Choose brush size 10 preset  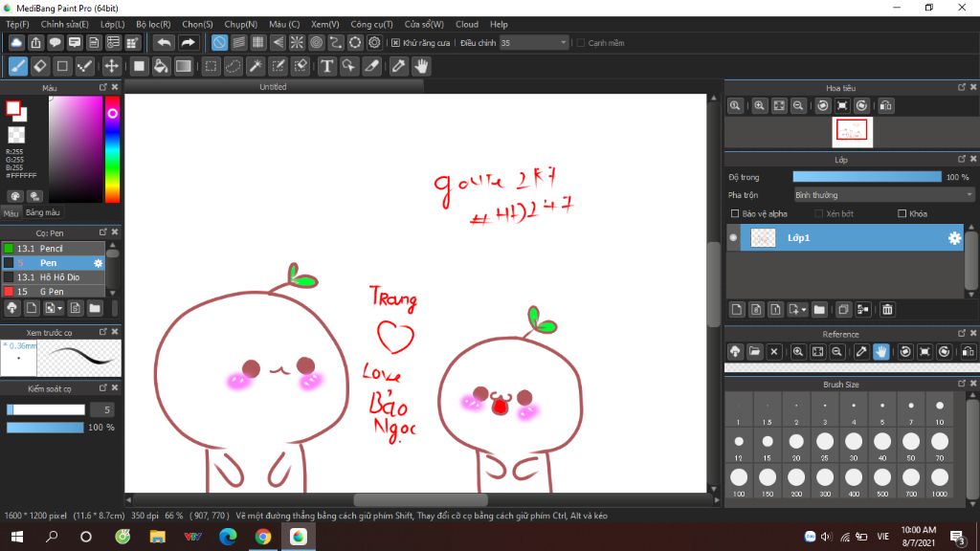(940, 409)
